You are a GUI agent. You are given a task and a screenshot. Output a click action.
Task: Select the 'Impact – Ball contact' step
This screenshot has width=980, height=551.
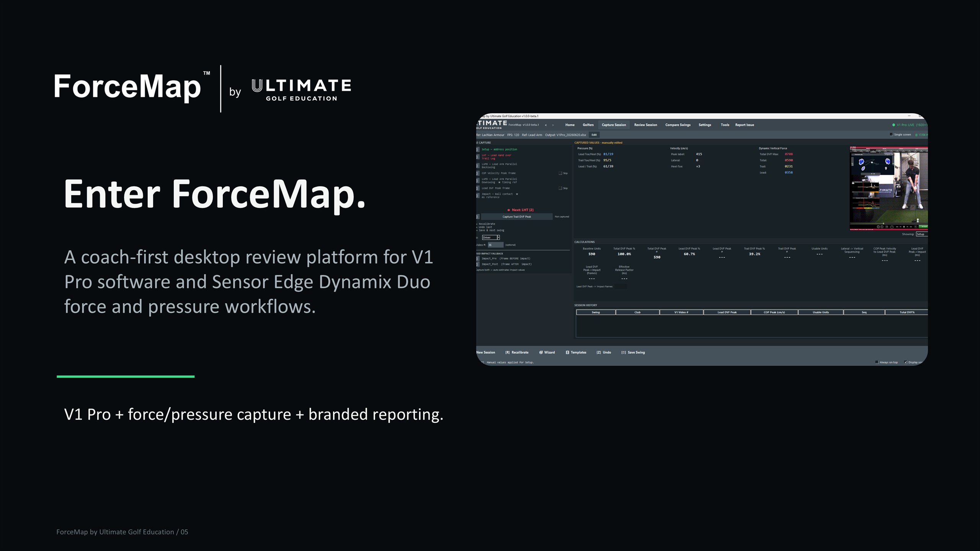coord(500,195)
